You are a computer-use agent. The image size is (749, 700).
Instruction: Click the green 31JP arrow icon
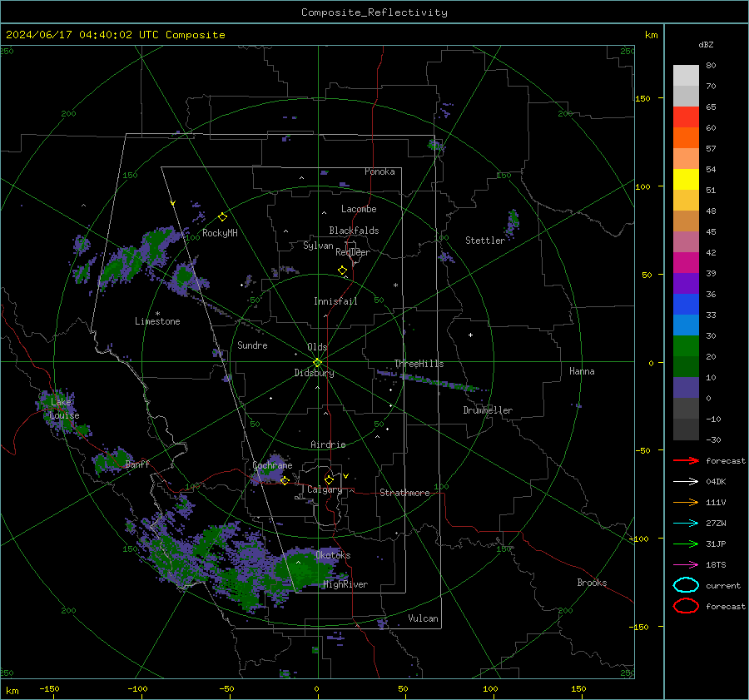tap(686, 544)
